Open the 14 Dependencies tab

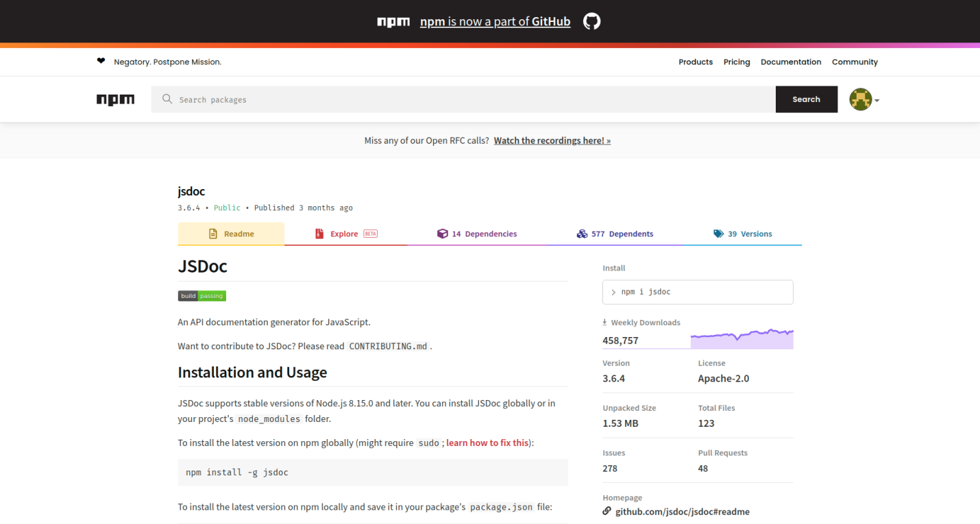pos(477,234)
